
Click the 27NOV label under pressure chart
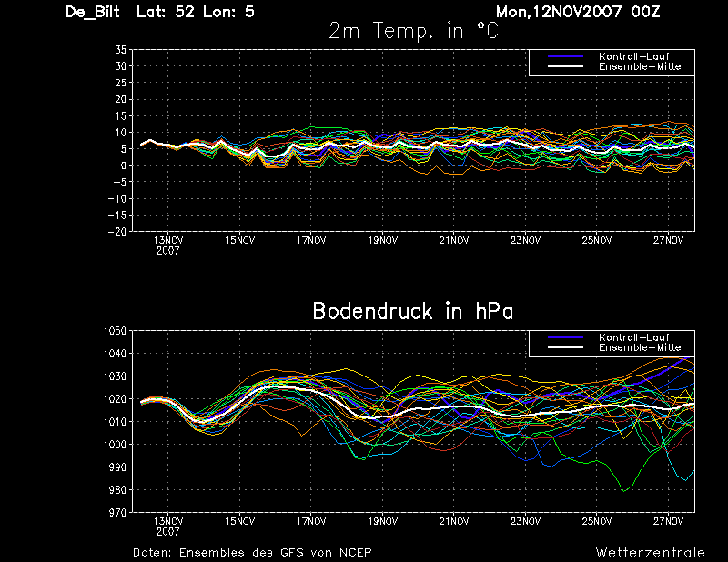[x=668, y=521]
